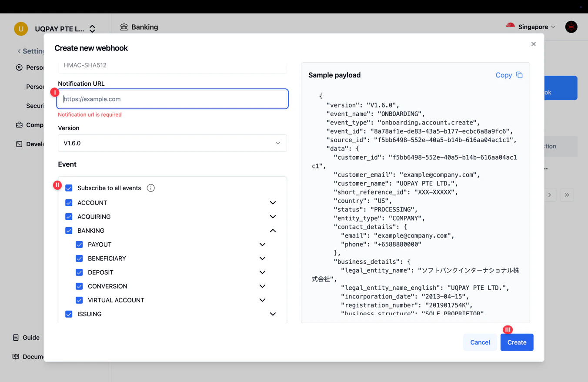Click the Notification URL input field

click(172, 99)
